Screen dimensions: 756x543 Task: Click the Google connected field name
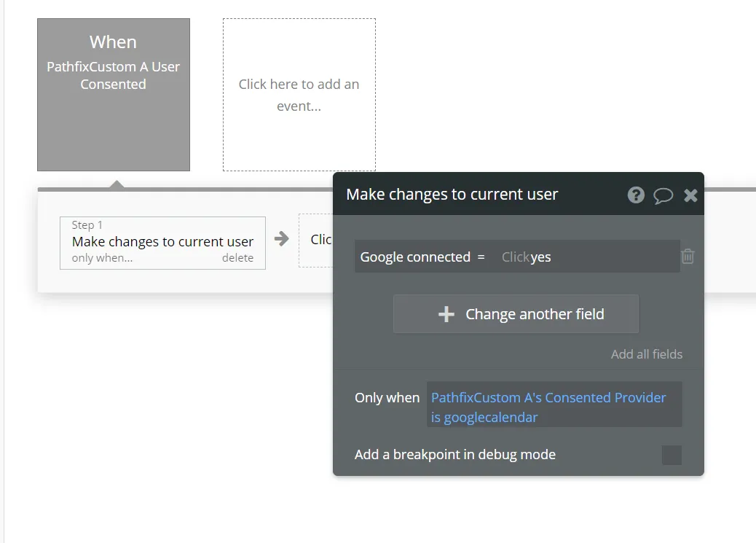415,257
